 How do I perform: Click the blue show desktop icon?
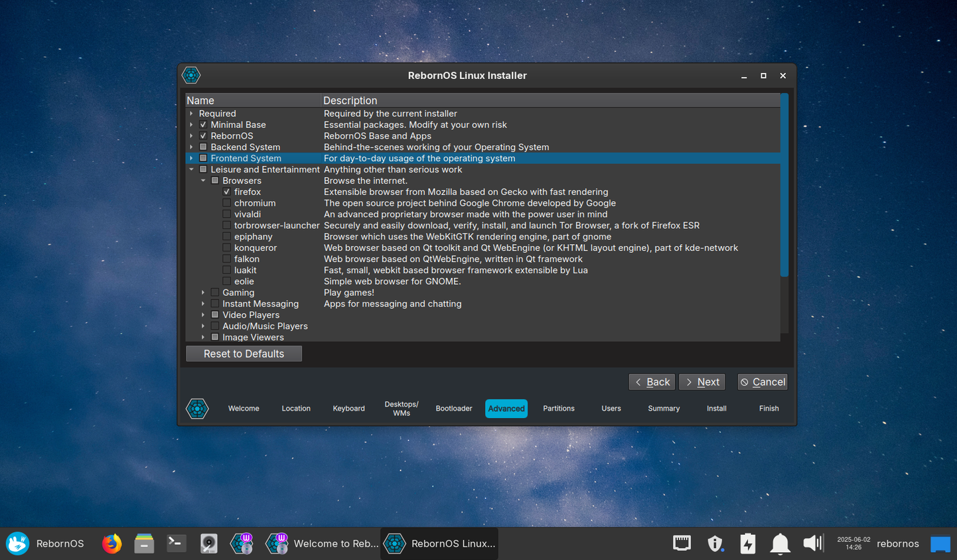(x=940, y=544)
